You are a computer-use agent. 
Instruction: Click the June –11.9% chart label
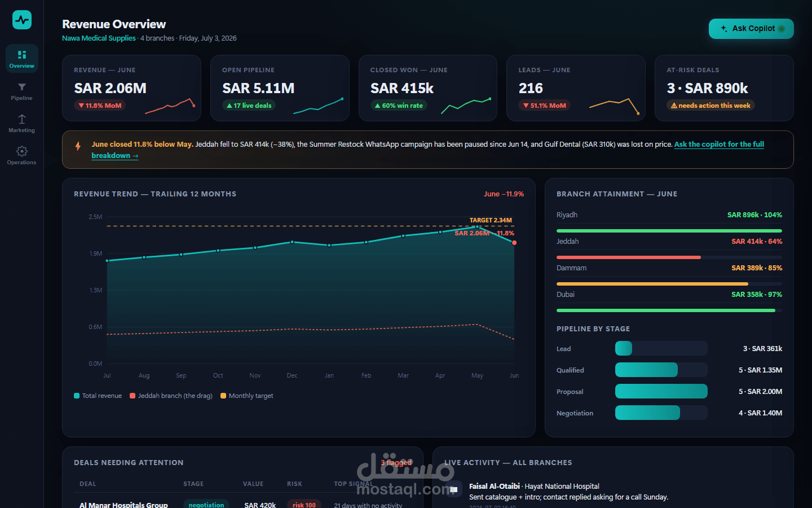pyautogui.click(x=504, y=194)
